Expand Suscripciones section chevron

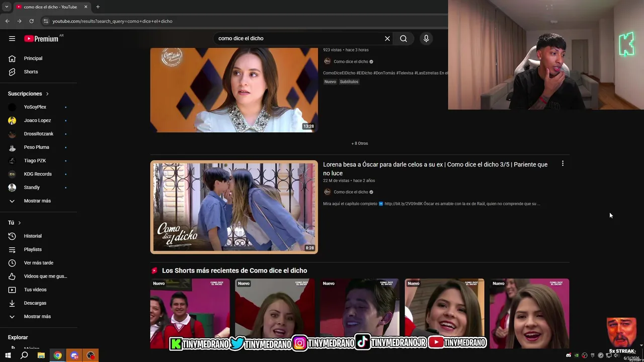(x=47, y=94)
